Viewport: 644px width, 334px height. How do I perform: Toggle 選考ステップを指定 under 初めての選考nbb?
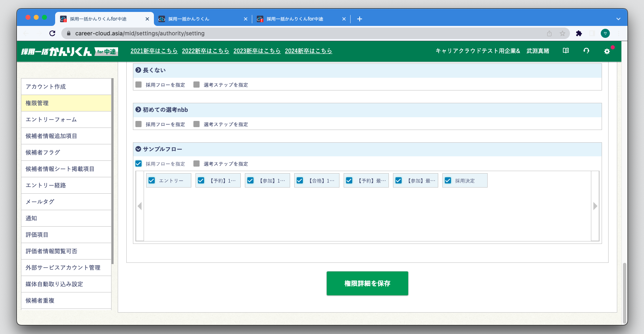(x=197, y=124)
